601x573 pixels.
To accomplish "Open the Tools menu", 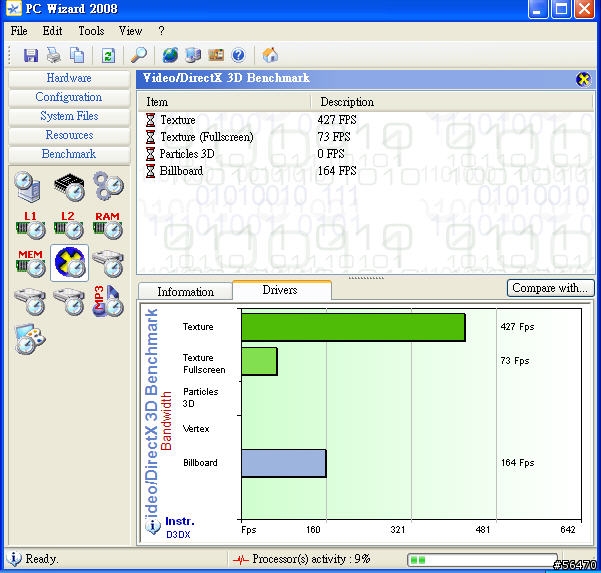I will point(91,31).
